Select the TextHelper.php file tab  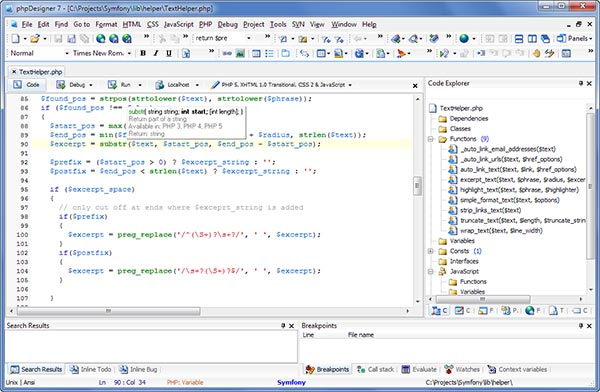pos(37,72)
